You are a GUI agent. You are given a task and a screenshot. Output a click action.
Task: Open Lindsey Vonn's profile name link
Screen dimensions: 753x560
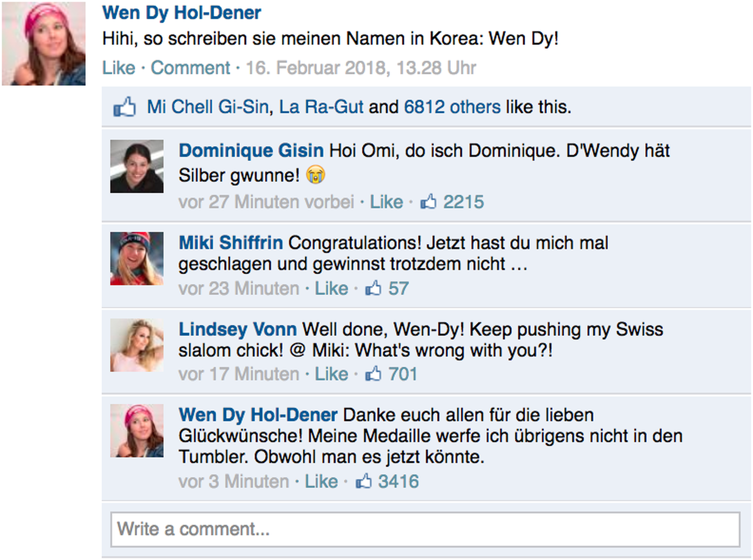pos(238,329)
